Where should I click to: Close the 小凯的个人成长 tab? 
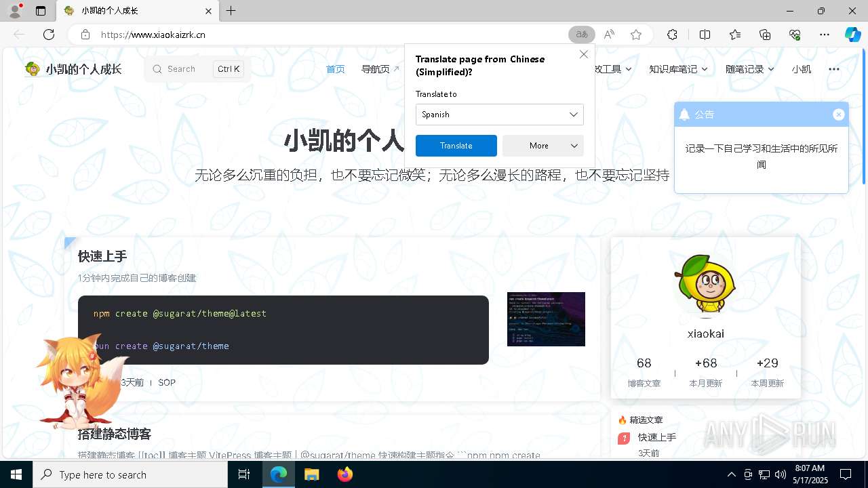(x=209, y=11)
